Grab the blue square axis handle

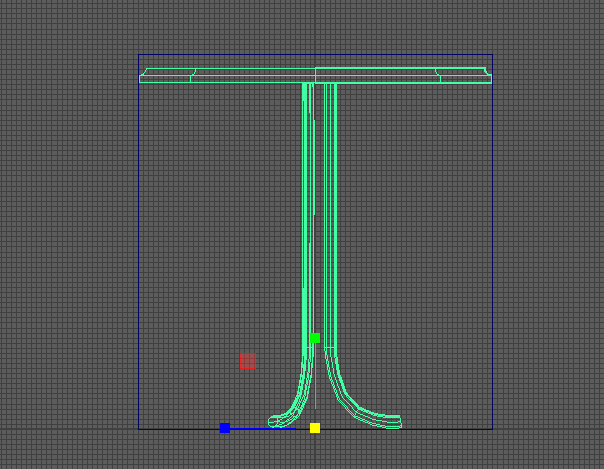click(225, 428)
